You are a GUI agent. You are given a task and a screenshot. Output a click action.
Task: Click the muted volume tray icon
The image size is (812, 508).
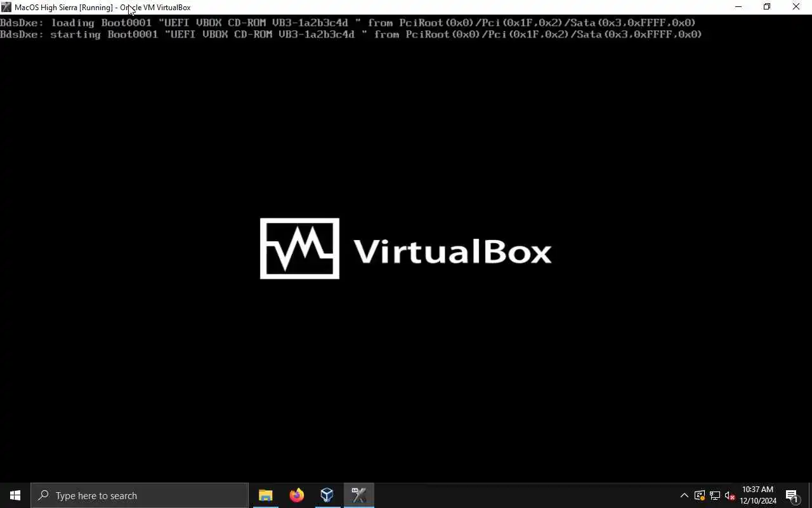[x=730, y=495]
